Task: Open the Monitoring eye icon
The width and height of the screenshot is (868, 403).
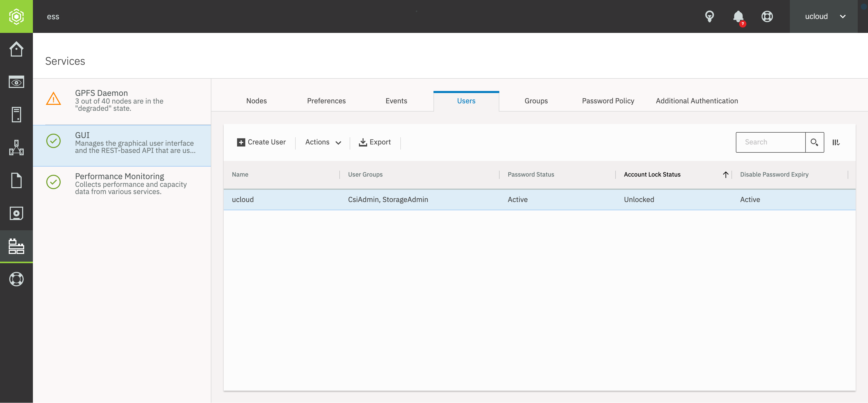Action: (16, 82)
